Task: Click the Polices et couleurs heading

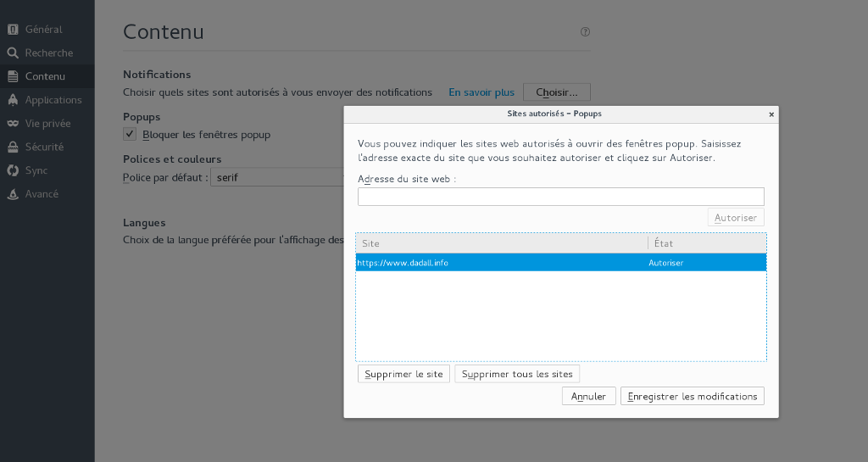Action: [172, 159]
